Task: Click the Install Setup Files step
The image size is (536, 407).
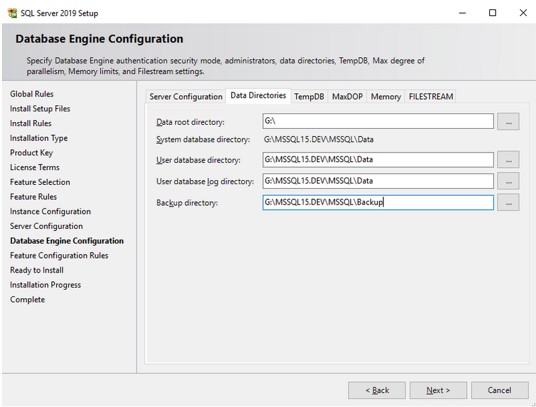Action: 40,109
